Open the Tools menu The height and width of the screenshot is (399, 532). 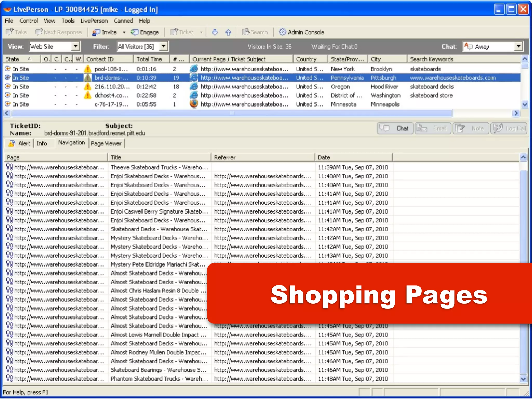click(68, 21)
